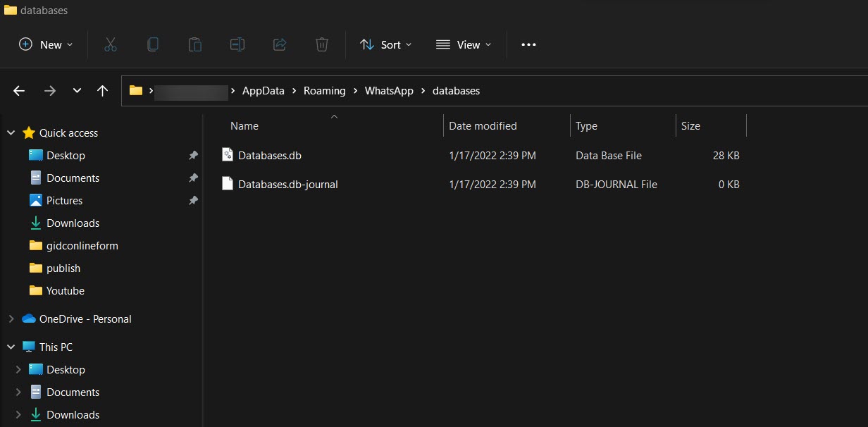This screenshot has height=427, width=868.
Task: Select the Databases.db-journal file
Action: (x=288, y=184)
